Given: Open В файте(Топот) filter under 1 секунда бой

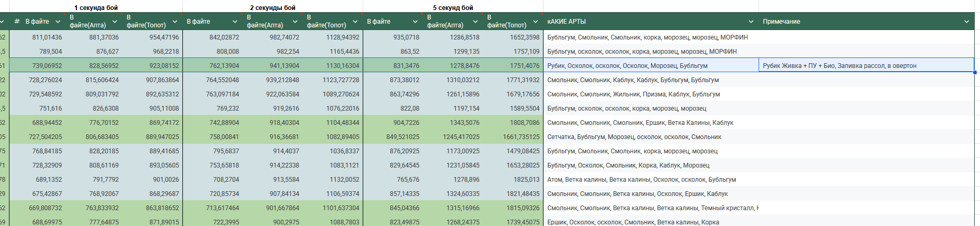Looking at the screenshot, I should coord(175,22).
